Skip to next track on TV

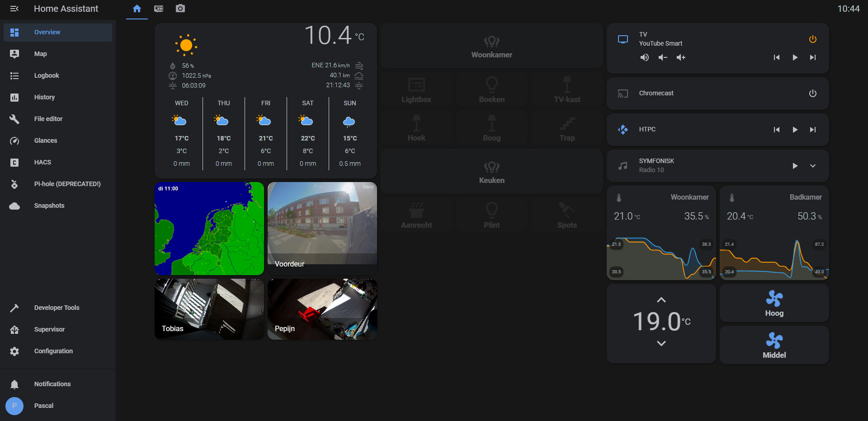point(813,57)
